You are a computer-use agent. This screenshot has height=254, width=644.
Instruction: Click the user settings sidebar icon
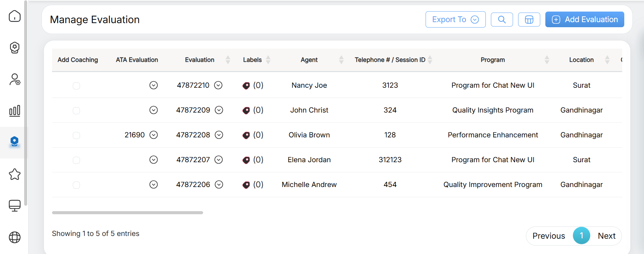point(15,79)
